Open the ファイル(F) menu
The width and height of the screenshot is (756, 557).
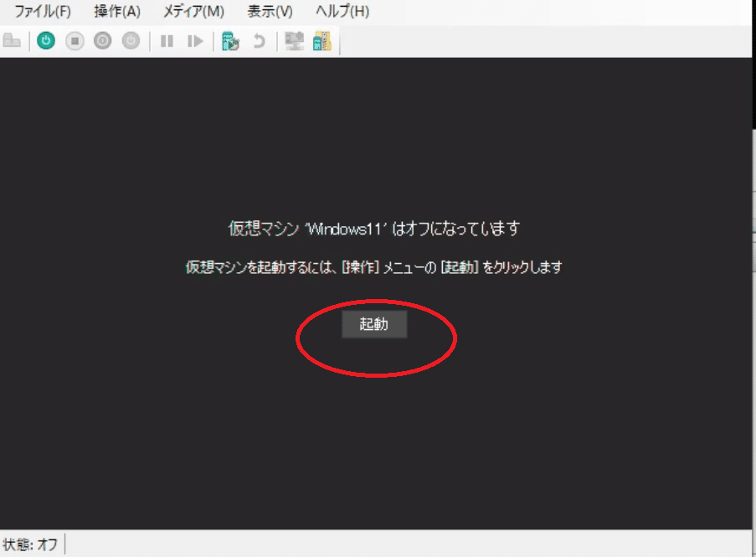pyautogui.click(x=43, y=11)
